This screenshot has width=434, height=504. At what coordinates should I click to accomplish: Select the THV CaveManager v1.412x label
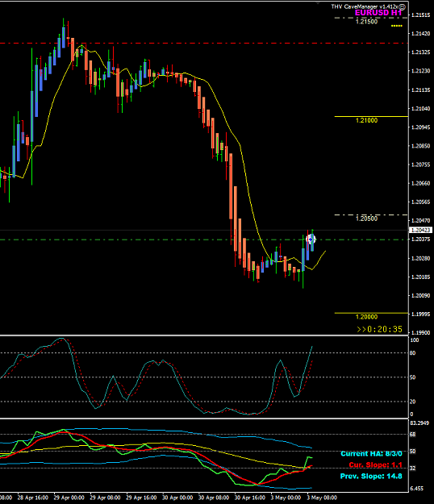coord(365,6)
